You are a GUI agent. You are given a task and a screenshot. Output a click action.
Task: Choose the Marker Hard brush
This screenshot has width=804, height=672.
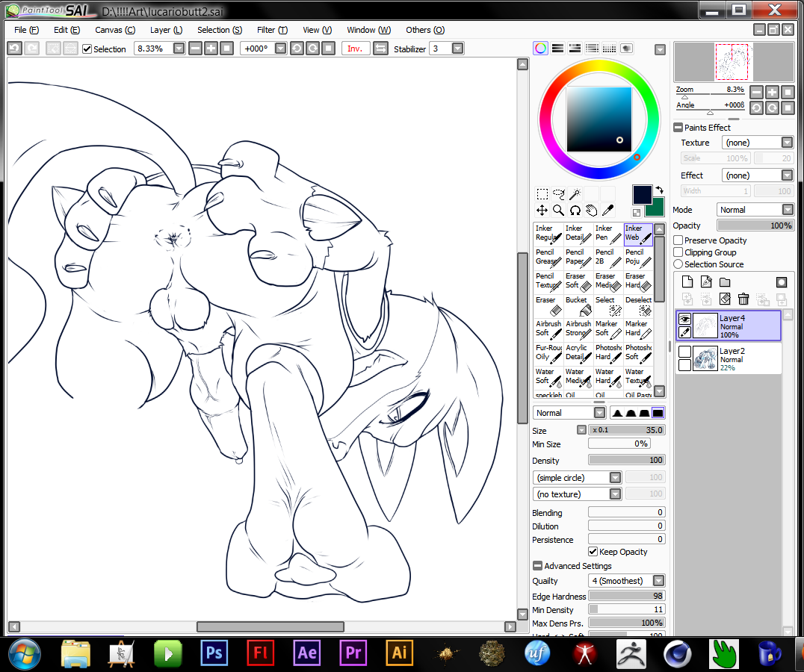point(638,330)
